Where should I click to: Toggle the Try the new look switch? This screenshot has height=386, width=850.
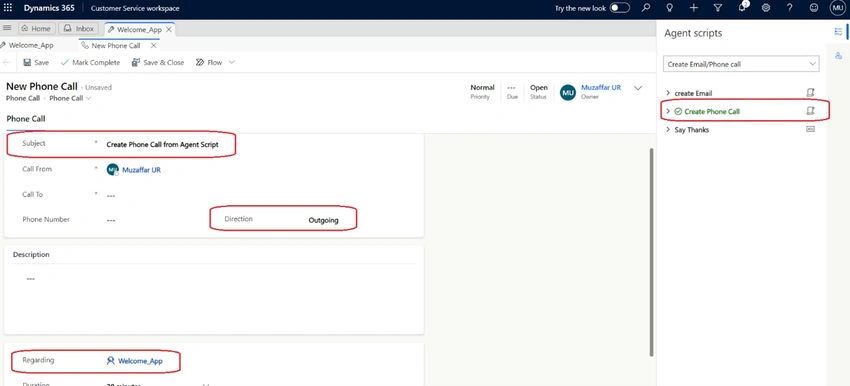coord(620,8)
